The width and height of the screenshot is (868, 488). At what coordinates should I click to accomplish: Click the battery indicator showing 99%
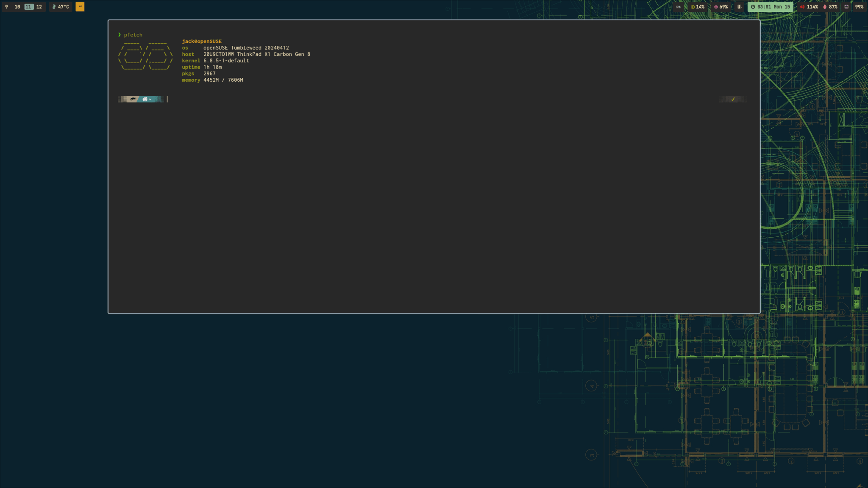[x=860, y=7]
